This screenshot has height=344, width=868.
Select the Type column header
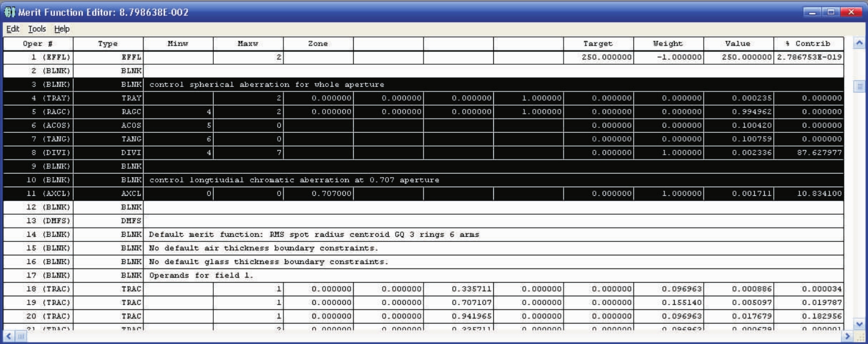click(108, 44)
